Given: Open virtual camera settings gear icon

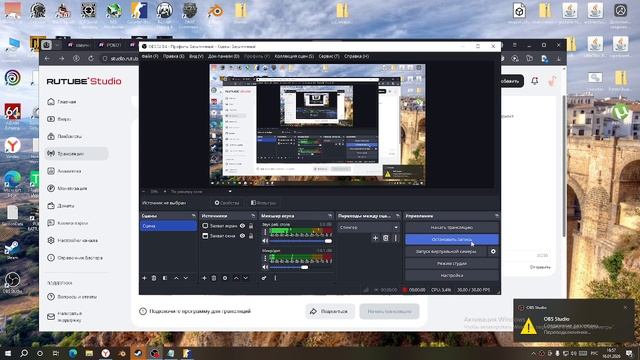Looking at the screenshot, I should [x=493, y=251].
